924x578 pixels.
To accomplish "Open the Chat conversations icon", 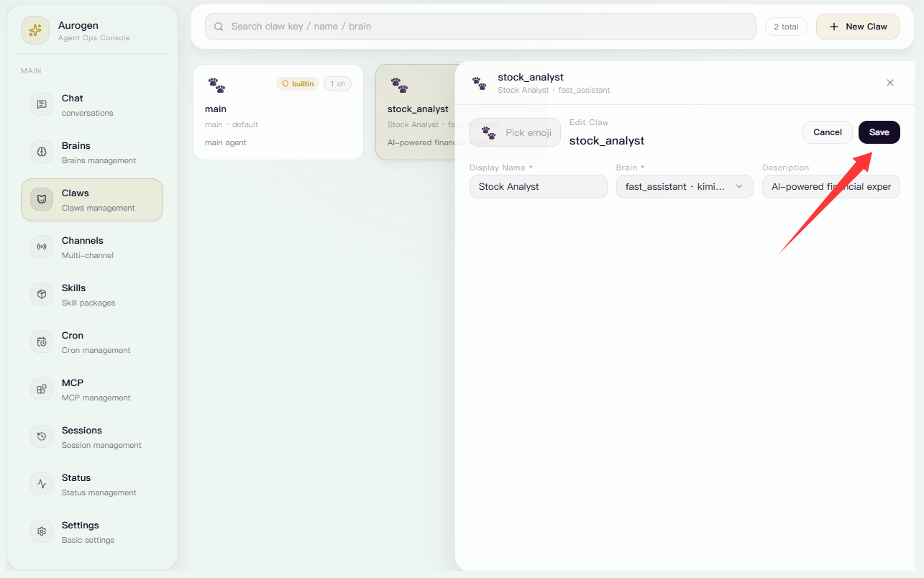I will pyautogui.click(x=42, y=104).
